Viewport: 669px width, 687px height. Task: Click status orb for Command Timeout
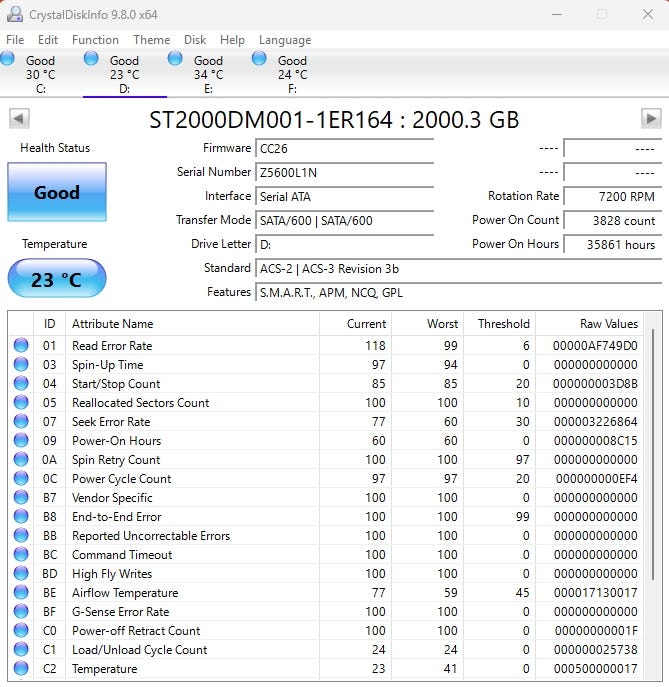21,554
